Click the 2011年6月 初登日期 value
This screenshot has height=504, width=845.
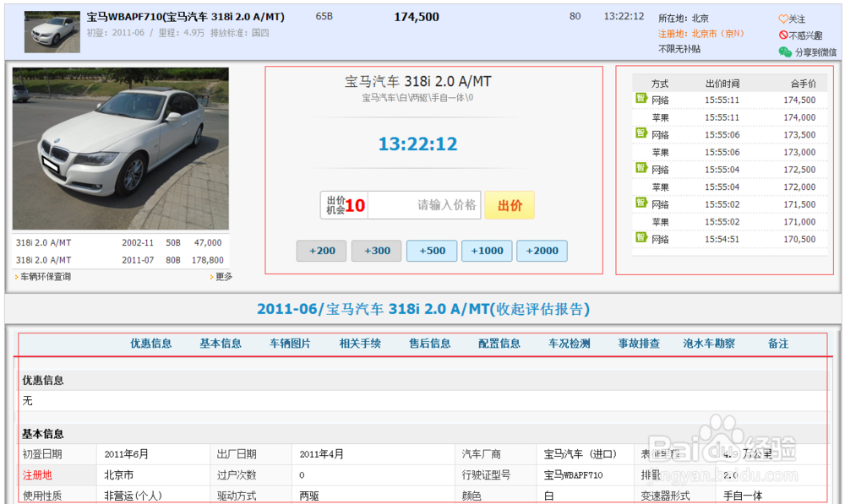tap(126, 454)
